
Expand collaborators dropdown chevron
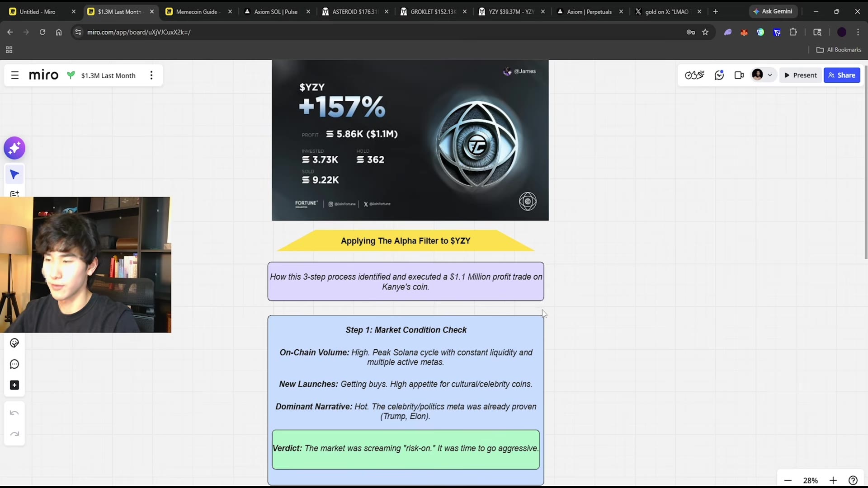pyautogui.click(x=770, y=75)
